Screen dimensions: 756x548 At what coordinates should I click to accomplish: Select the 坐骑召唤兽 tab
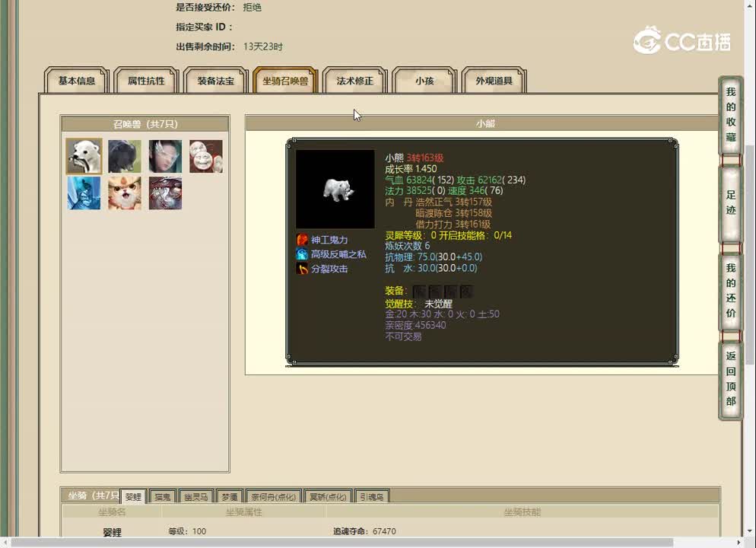point(285,81)
